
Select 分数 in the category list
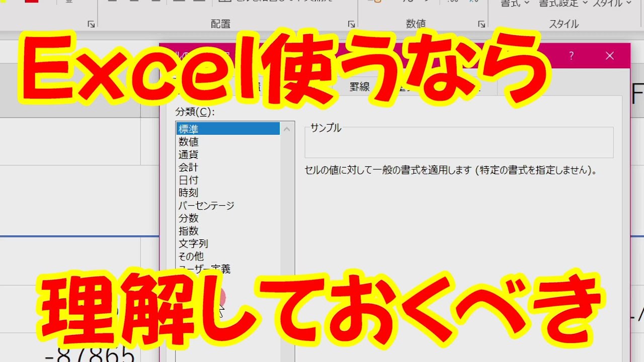pyautogui.click(x=228, y=218)
